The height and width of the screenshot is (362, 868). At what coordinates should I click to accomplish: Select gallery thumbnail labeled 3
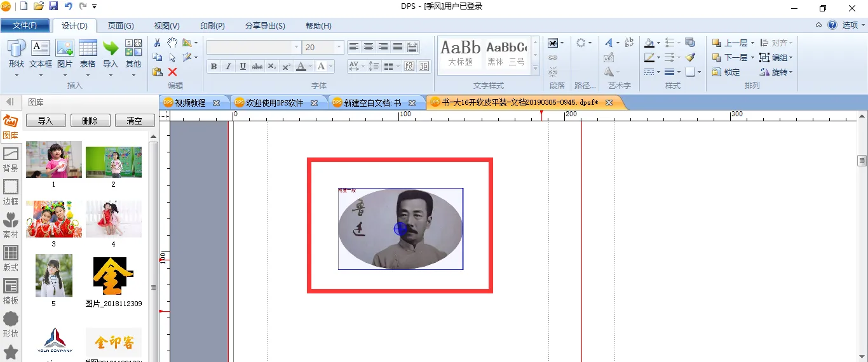click(x=53, y=219)
